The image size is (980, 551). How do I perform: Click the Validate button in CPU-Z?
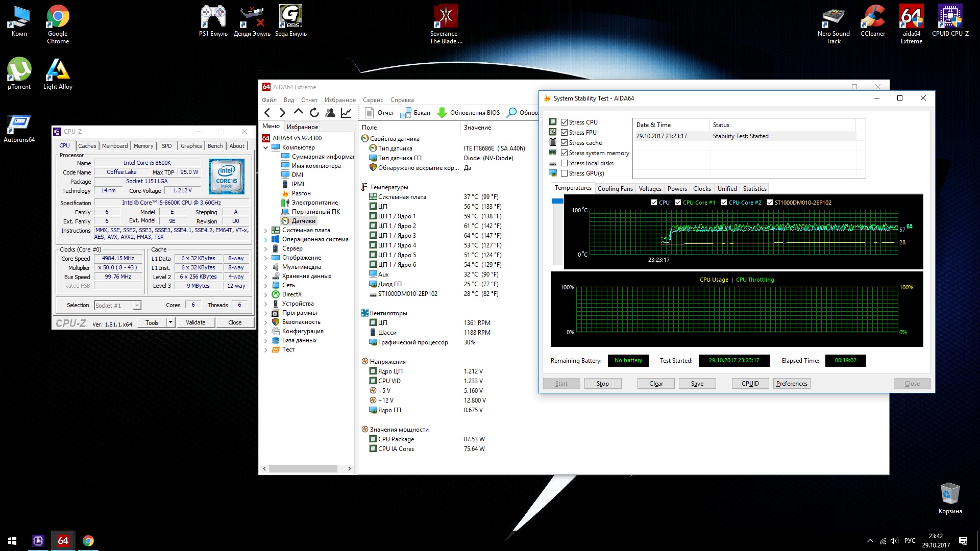pyautogui.click(x=195, y=322)
